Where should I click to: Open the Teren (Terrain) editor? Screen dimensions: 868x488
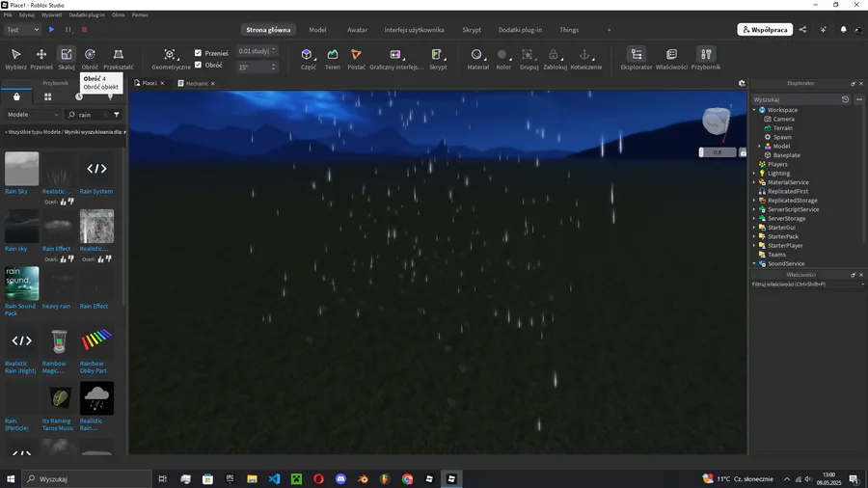[332, 58]
